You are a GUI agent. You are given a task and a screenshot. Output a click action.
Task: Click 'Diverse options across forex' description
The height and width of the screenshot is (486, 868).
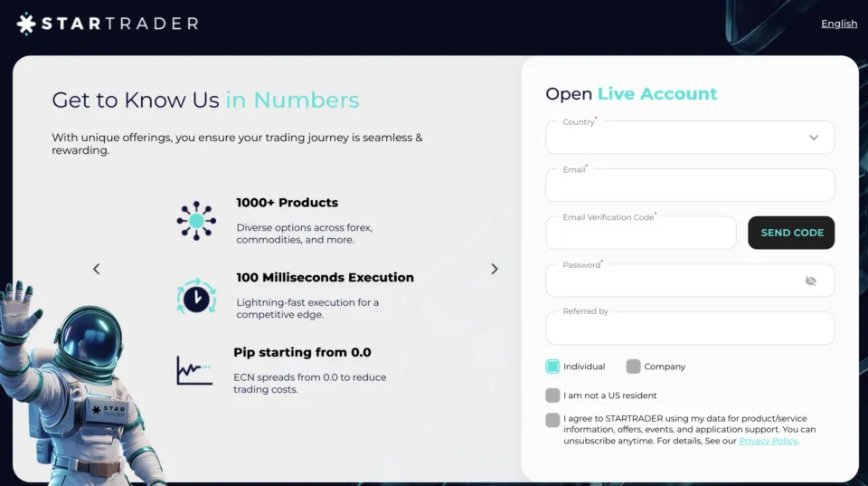[x=305, y=233]
